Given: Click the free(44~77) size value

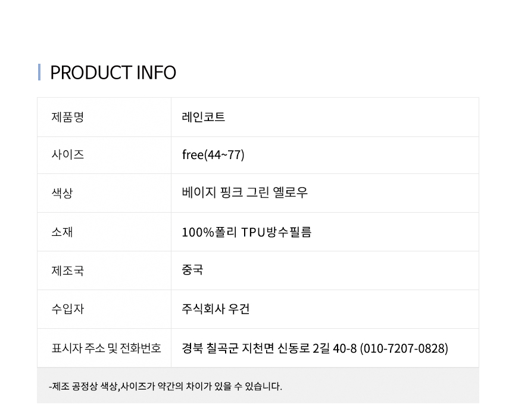Looking at the screenshot, I should [213, 155].
